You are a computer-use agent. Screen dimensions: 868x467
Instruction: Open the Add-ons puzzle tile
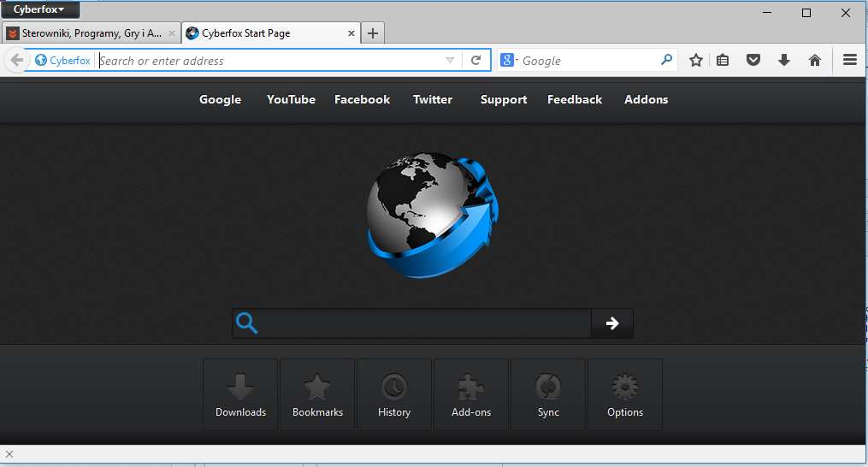[471, 394]
